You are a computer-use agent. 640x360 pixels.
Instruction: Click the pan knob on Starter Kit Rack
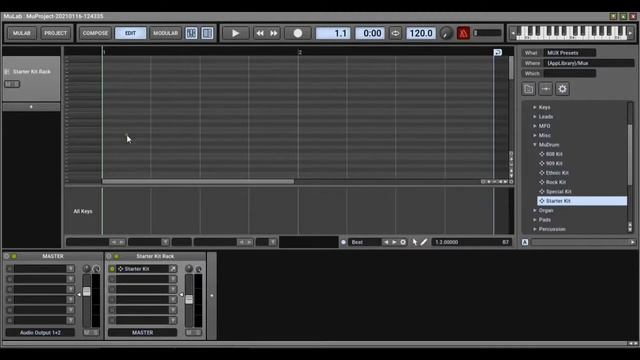189,268
